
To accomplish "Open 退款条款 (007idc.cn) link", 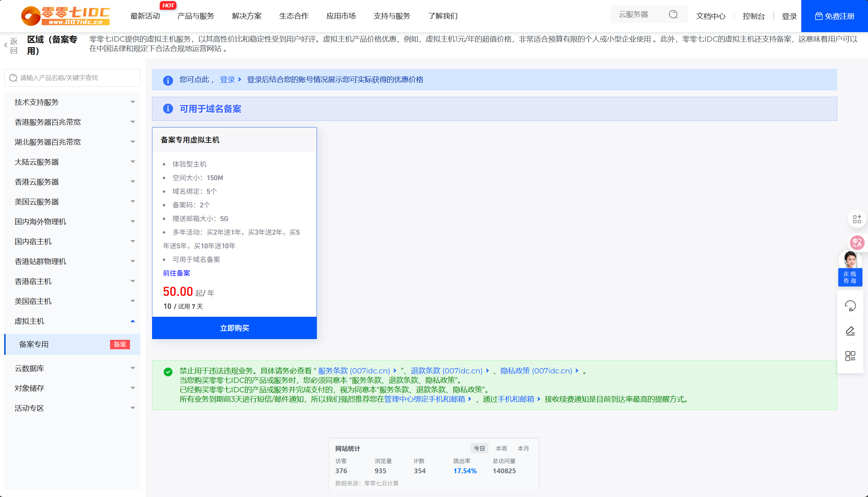I will 446,371.
